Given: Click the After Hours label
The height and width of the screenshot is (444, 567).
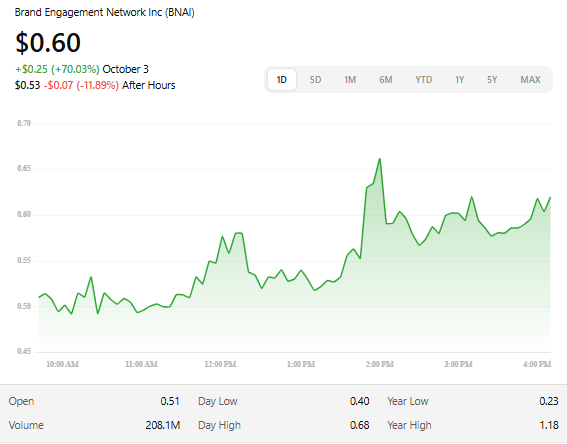Looking at the screenshot, I should click(x=149, y=85).
